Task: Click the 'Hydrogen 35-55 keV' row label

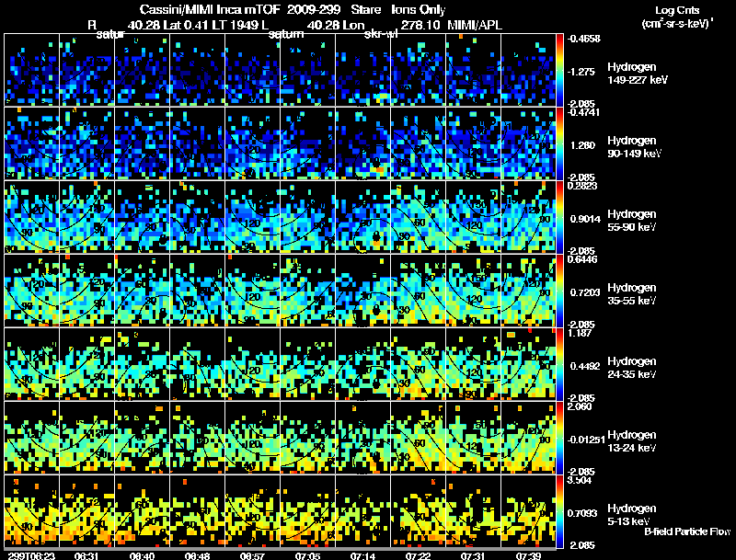Action: click(632, 294)
